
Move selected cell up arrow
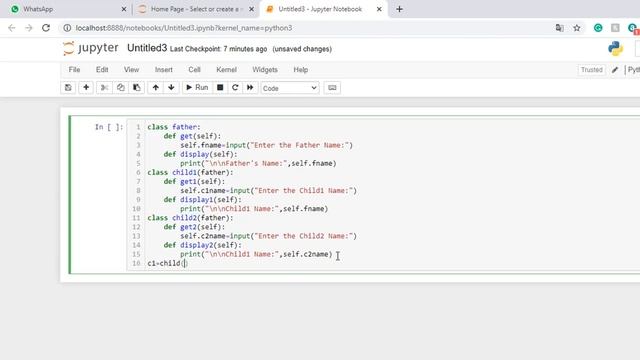point(156,88)
